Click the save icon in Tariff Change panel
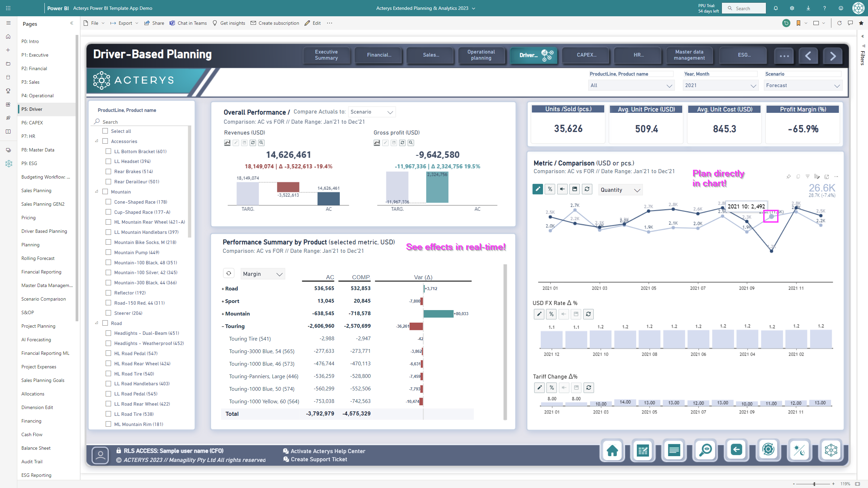Image resolution: width=868 pixels, height=488 pixels. [576, 387]
